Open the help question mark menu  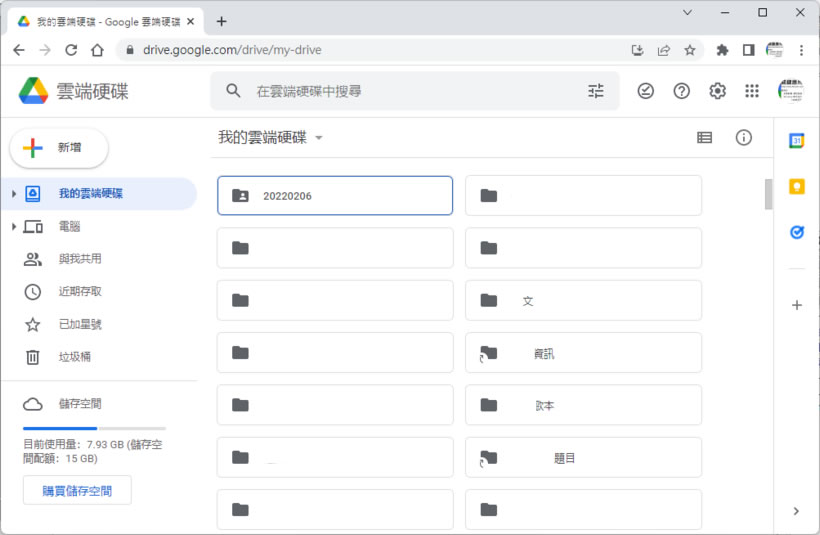(x=681, y=91)
